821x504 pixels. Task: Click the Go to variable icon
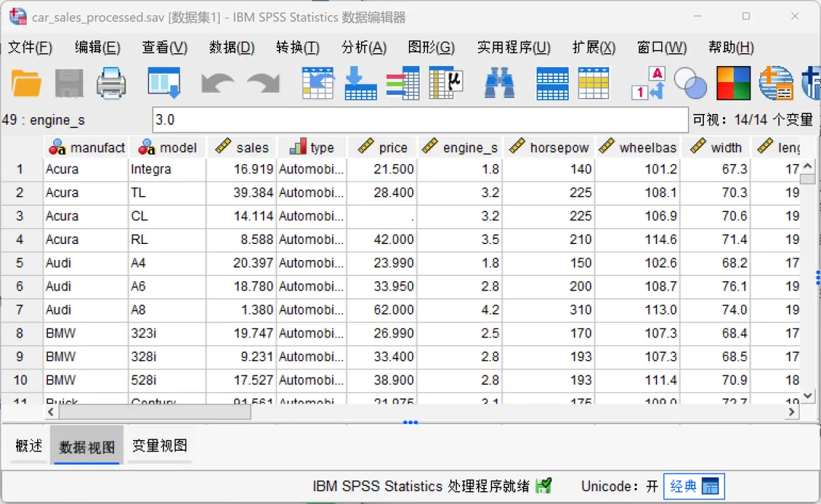pos(360,83)
